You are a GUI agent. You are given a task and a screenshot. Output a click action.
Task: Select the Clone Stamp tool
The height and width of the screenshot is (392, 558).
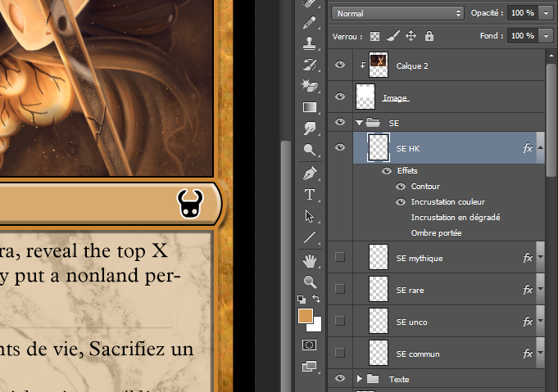(310, 43)
